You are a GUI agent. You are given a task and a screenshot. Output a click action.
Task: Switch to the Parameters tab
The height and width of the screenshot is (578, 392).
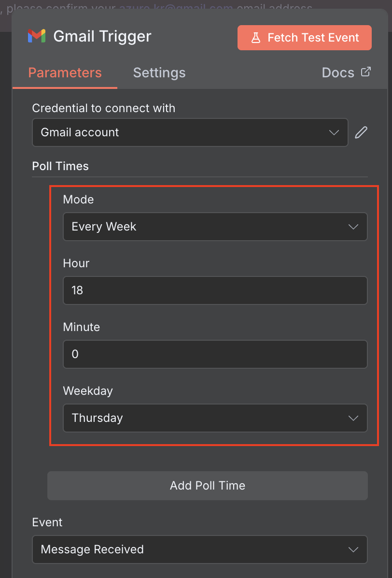pyautogui.click(x=65, y=72)
